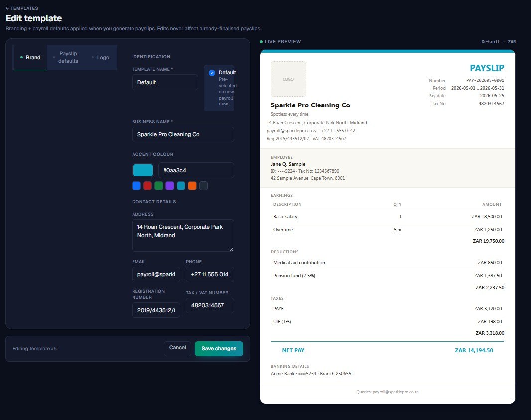The height and width of the screenshot is (420, 531).
Task: Grab the address textarea resize handle
Action: click(232, 249)
